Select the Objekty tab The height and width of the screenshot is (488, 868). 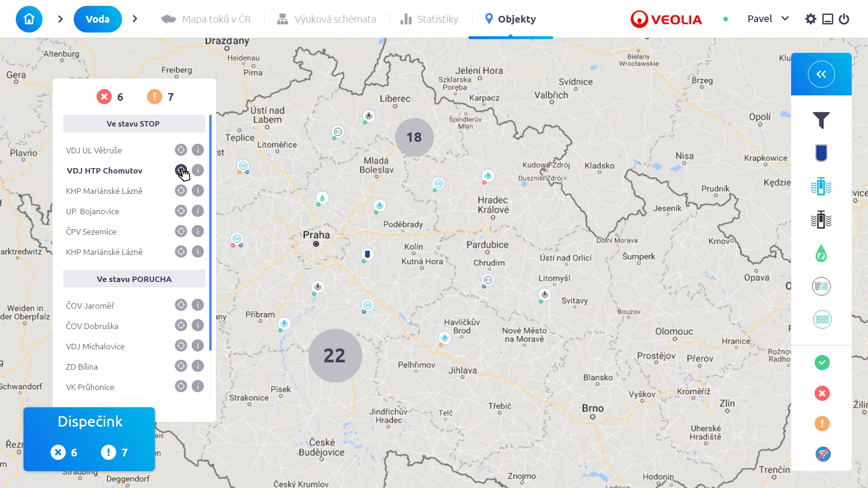tap(510, 19)
